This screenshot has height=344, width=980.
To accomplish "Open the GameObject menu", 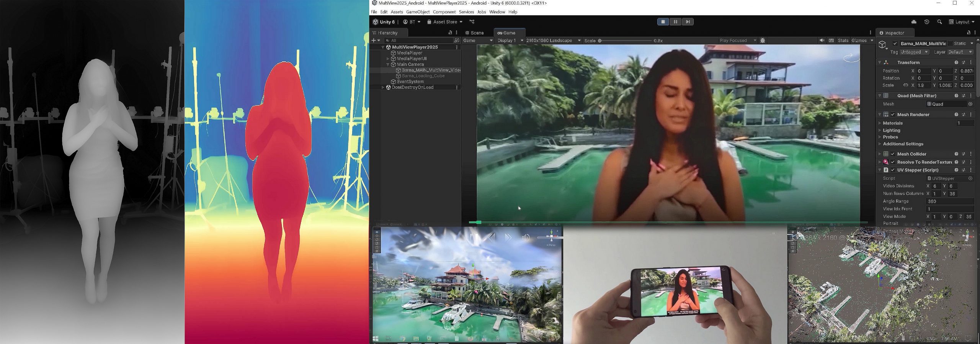I will click(x=418, y=12).
